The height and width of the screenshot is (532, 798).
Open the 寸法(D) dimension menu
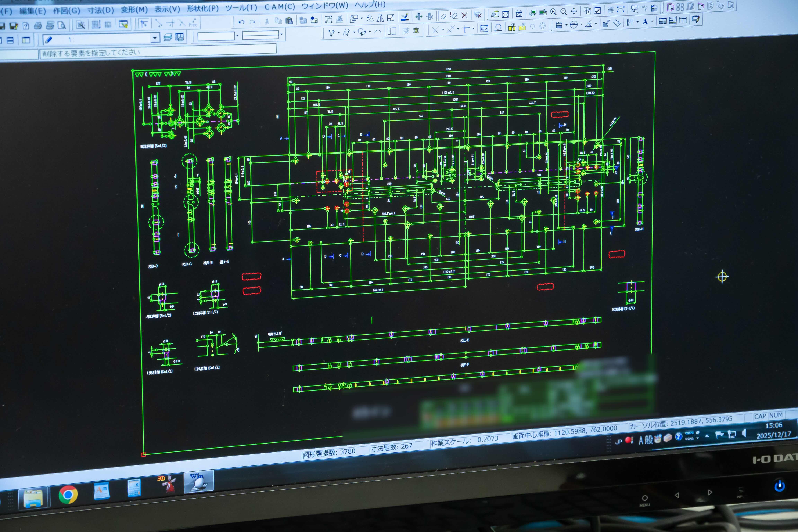[x=100, y=10]
